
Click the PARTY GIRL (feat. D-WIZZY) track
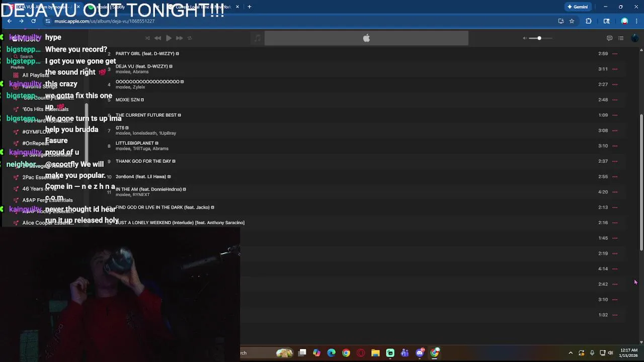[145, 53]
